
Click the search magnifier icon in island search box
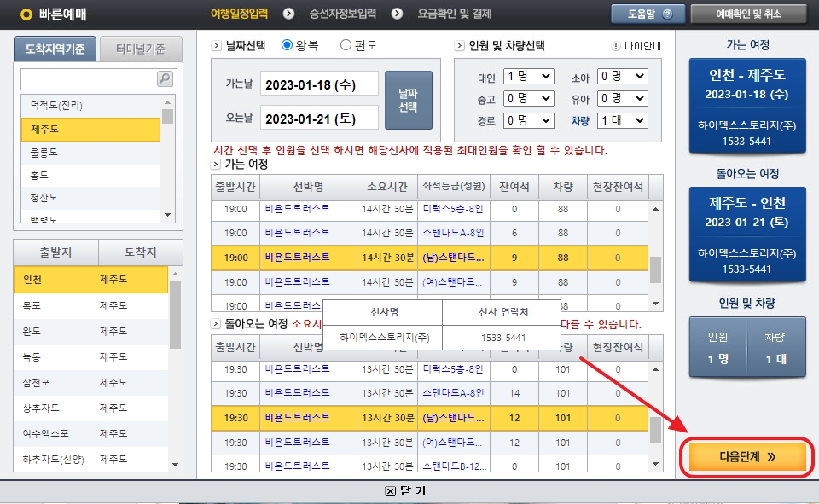[165, 78]
